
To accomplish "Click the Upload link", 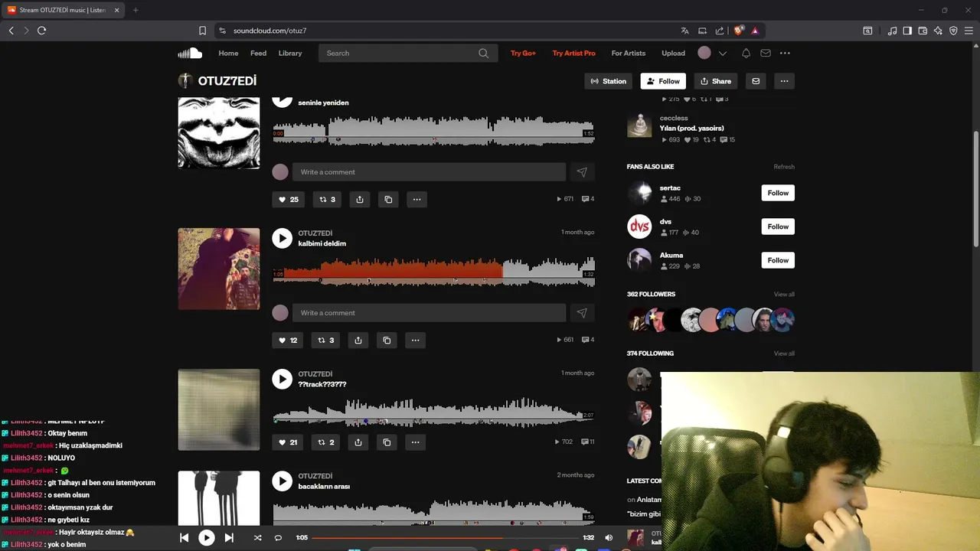I will pos(674,53).
